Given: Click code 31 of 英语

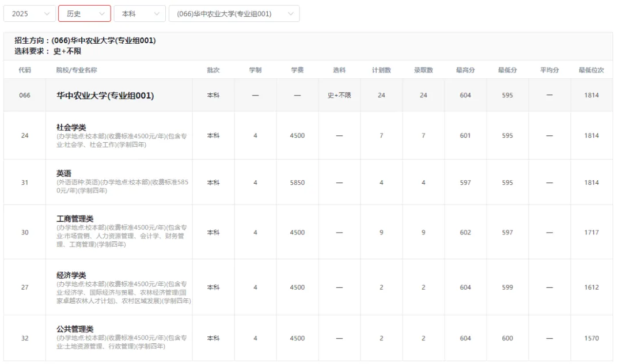Looking at the screenshot, I should point(25,183).
